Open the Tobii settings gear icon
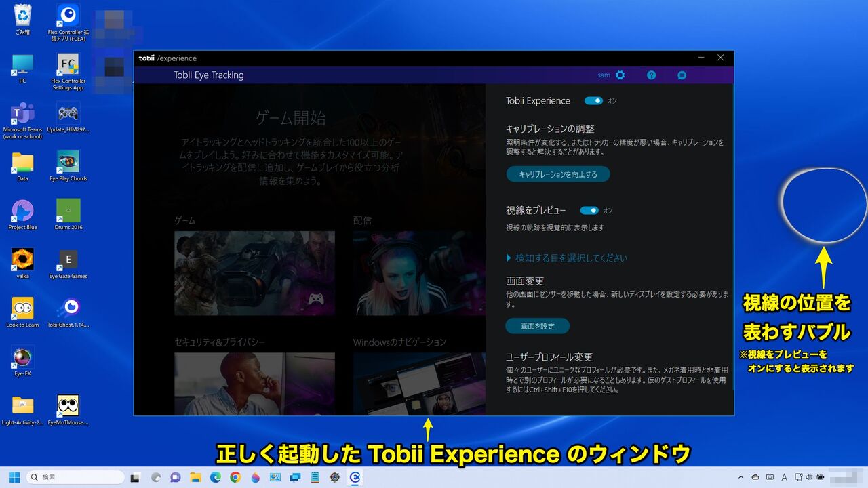Image resolution: width=868 pixels, height=488 pixels. (620, 75)
